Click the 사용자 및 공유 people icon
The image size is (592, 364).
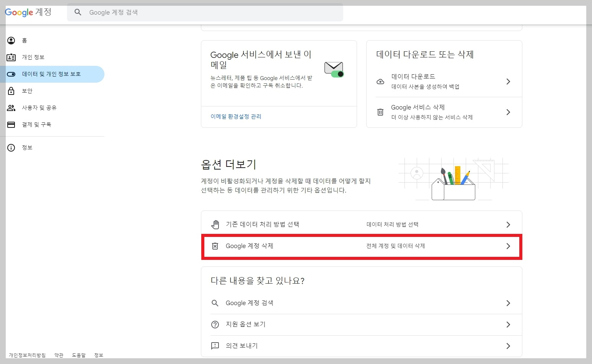(x=11, y=108)
